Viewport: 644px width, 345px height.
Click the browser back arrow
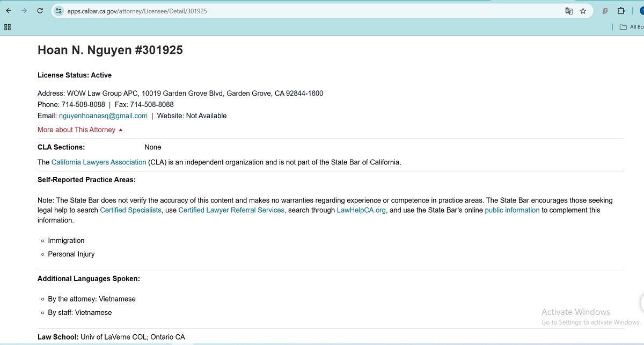point(9,11)
